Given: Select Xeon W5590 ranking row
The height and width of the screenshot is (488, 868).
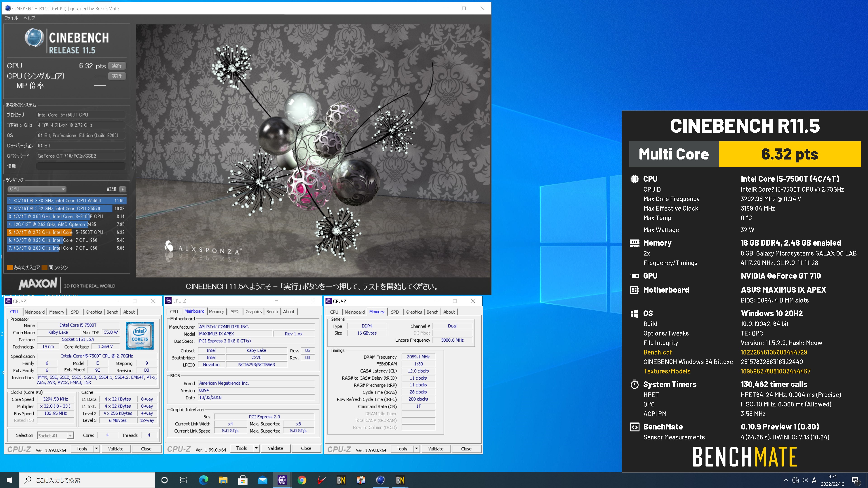Looking at the screenshot, I should (x=67, y=200).
